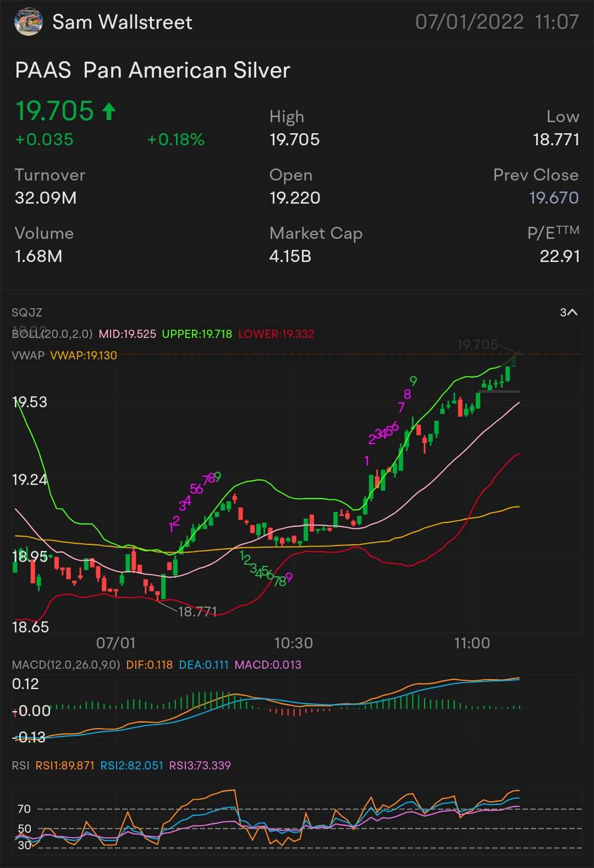The height and width of the screenshot is (868, 594).
Task: Open the MACD(12.0,26.0,9.0) indicator settings
Action: click(x=66, y=665)
